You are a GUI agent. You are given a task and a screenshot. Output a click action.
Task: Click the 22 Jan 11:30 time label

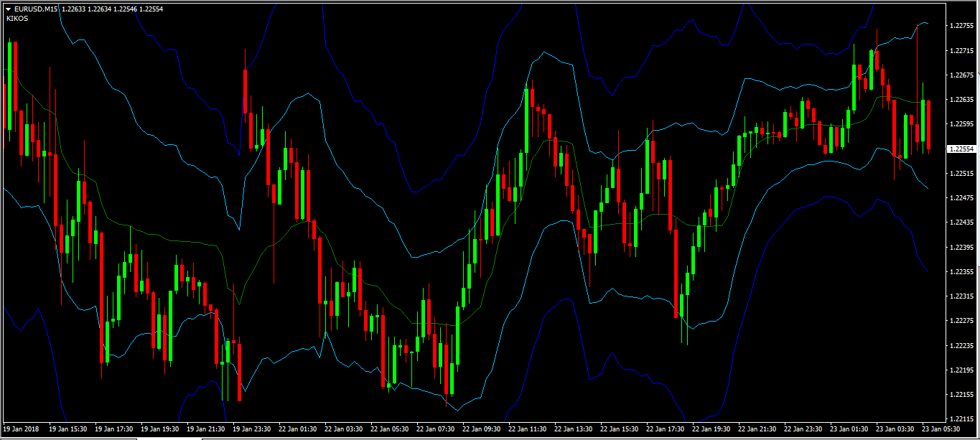526,429
